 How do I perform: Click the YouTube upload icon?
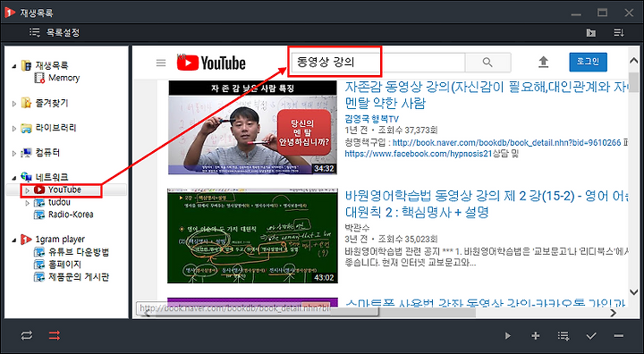pyautogui.click(x=544, y=63)
